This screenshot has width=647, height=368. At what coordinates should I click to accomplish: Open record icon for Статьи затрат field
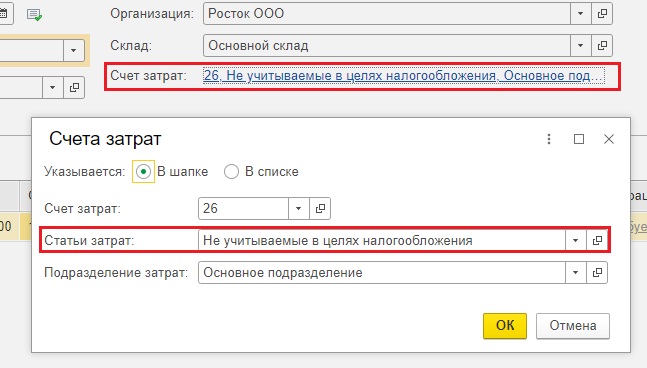click(597, 240)
